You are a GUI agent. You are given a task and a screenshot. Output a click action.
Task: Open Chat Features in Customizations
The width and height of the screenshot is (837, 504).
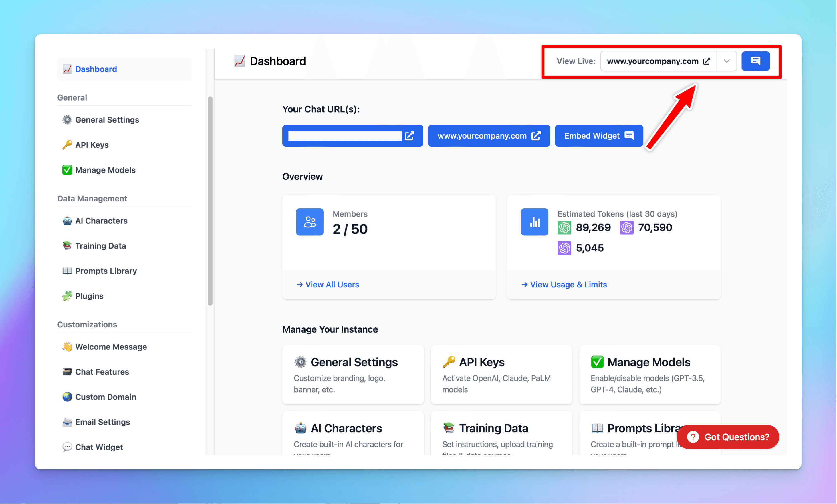click(102, 372)
